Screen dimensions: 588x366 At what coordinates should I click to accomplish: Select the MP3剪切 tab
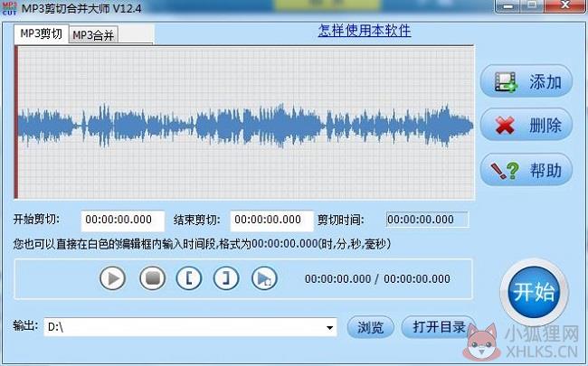[x=42, y=33]
